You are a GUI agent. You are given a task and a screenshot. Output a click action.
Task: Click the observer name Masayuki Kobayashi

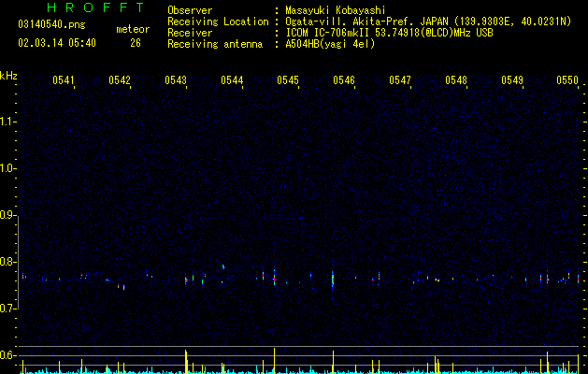click(x=336, y=10)
